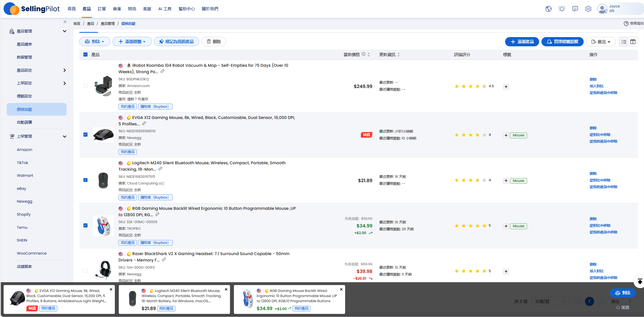
Task: Open the 倉庫 top menu
Action: click(x=117, y=9)
